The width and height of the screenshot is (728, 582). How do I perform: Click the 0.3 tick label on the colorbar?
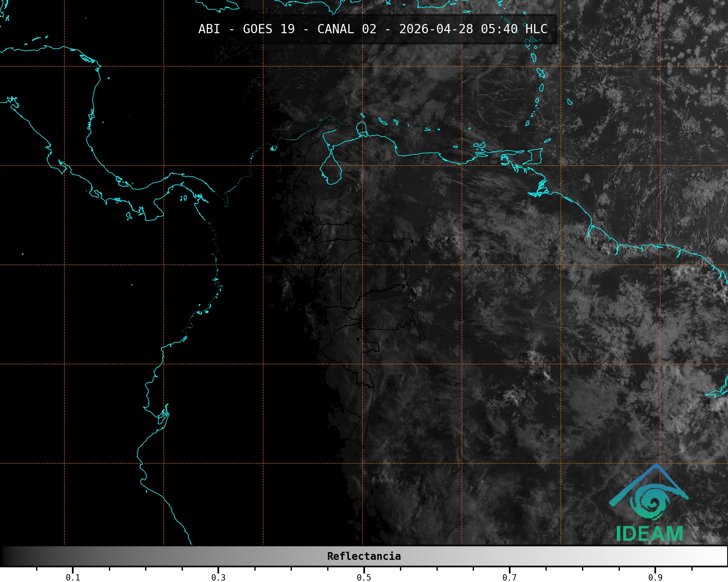[x=218, y=577]
